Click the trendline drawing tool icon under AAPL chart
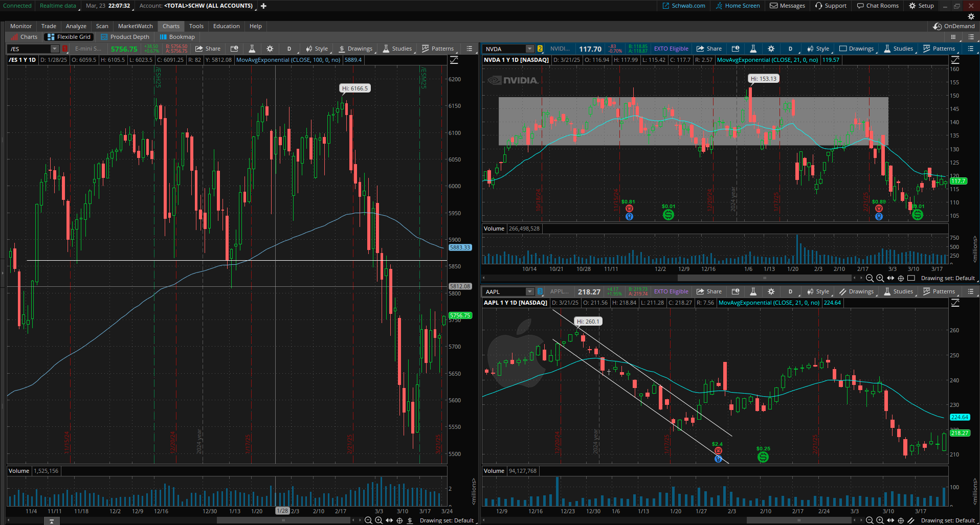The image size is (980, 525). pyautogui.click(x=911, y=520)
